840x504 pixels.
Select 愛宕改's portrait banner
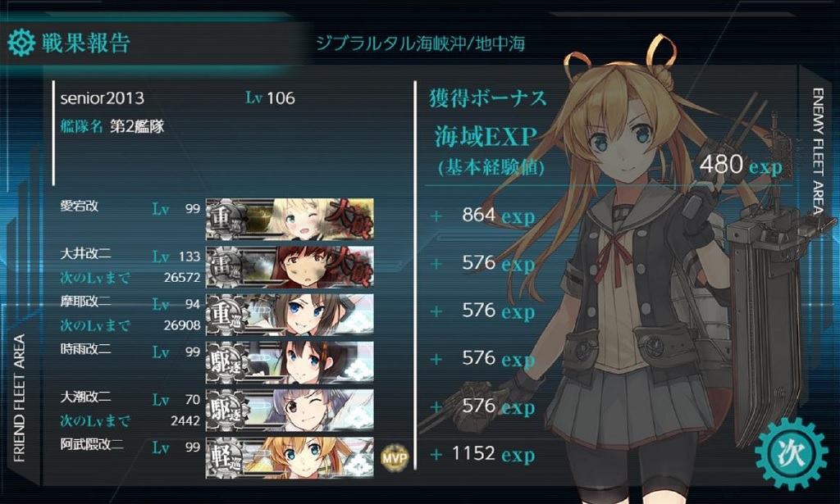pos(290,219)
